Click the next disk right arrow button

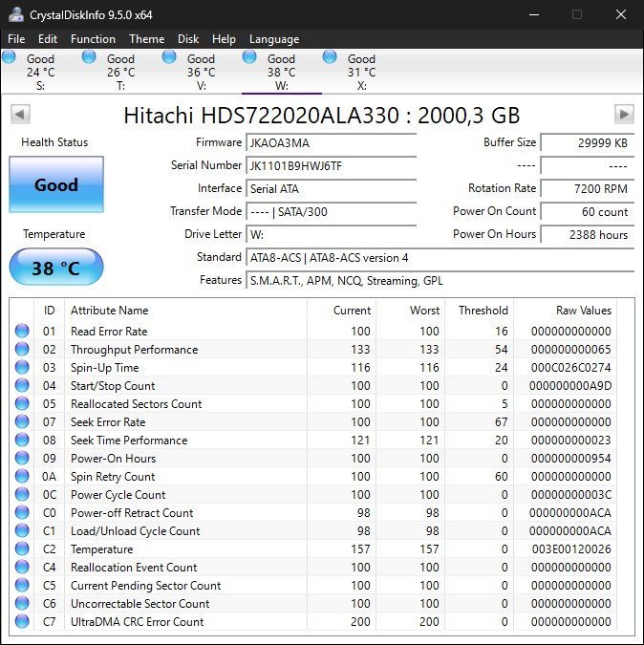tap(624, 115)
